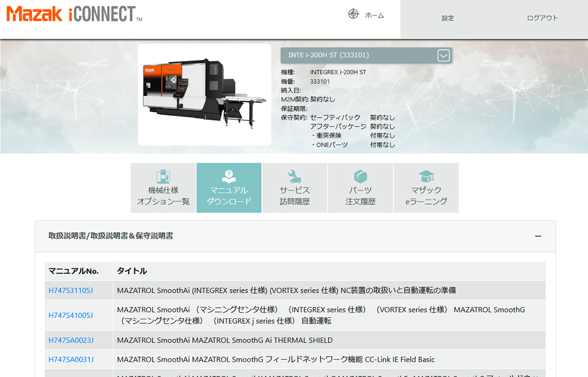Image resolution: width=588 pixels, height=377 pixels.
Task: Collapse the 取扱説明書 section with minus icon
Action: 538,236
